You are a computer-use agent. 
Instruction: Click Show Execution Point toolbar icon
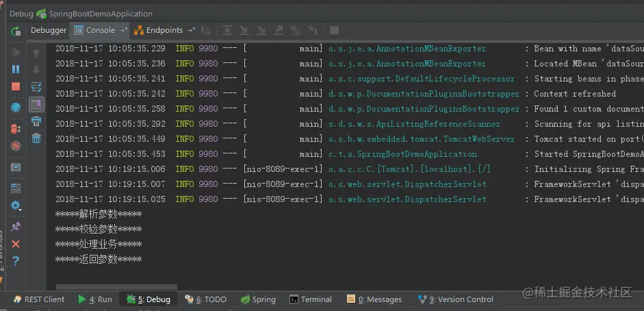click(x=207, y=30)
